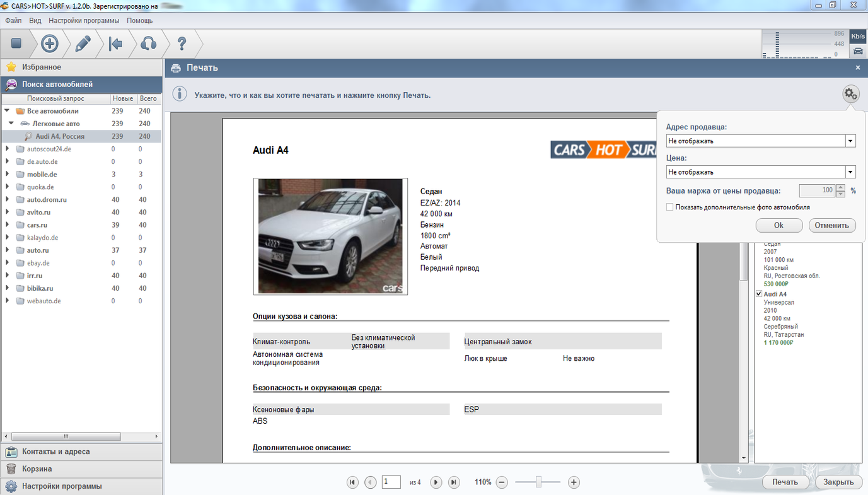Click the question mark help icon
868x495 pixels.
182,44
